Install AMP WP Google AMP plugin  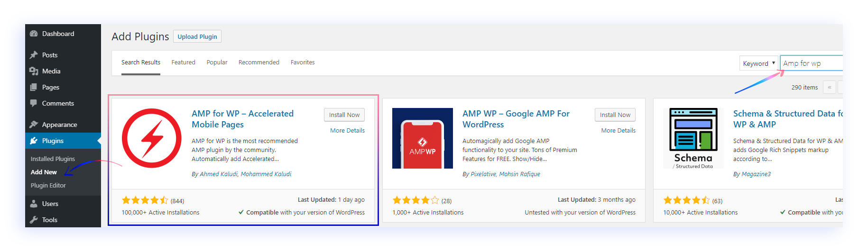[x=615, y=115]
